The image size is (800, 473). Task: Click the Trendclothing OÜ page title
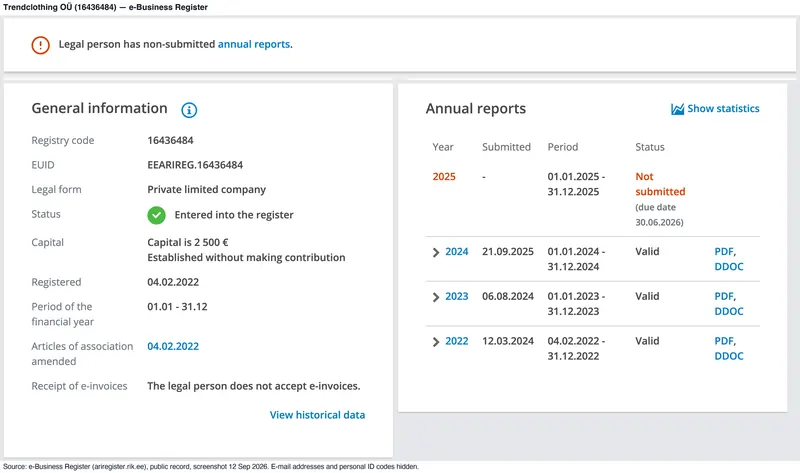click(105, 7)
